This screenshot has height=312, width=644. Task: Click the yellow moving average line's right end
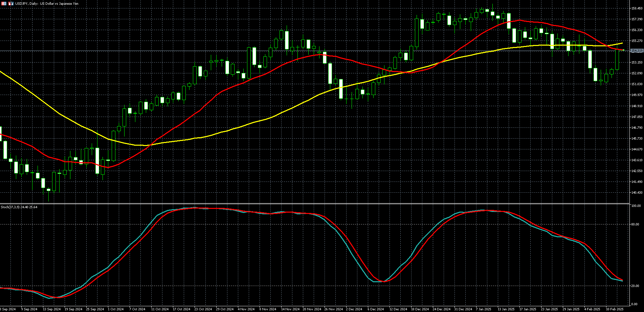pos(622,43)
